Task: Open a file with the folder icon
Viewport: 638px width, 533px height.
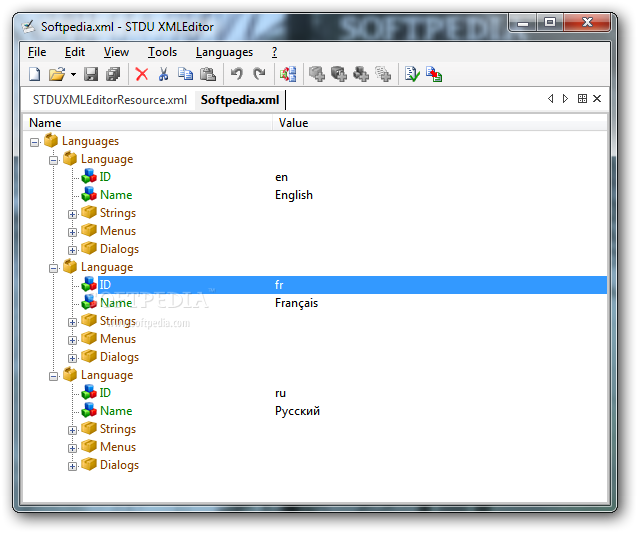Action: click(x=57, y=74)
